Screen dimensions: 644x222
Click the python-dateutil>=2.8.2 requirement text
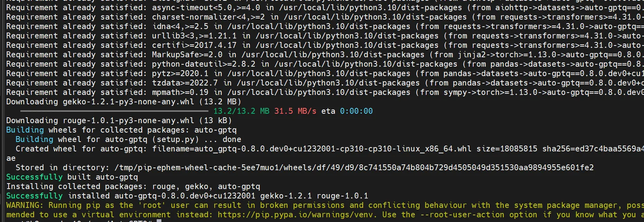tap(204, 64)
